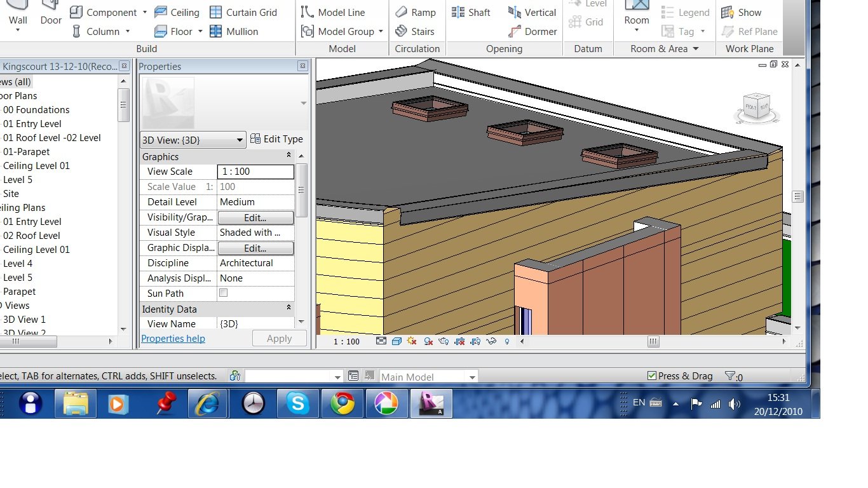Image resolution: width=868 pixels, height=488 pixels.
Task: Select the Dormer opening tool
Action: 532,31
